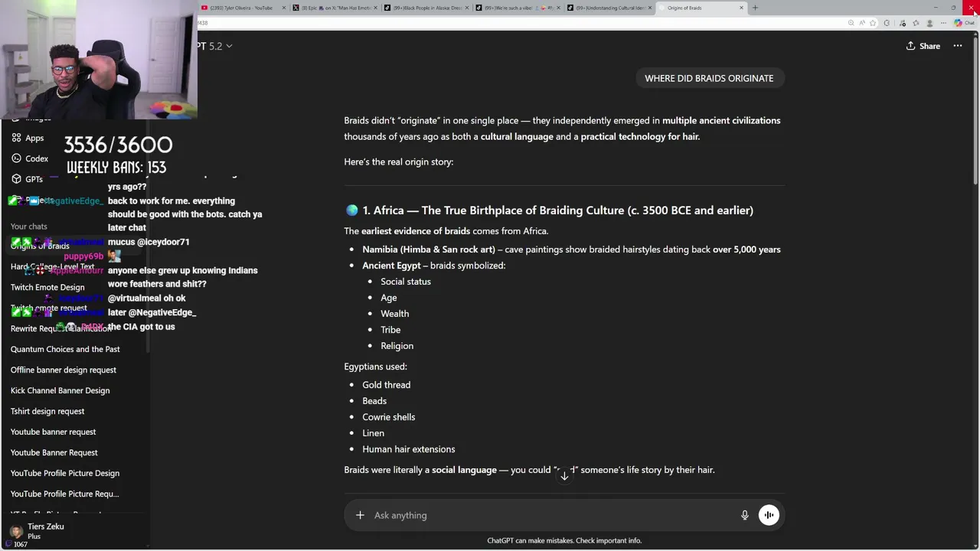980x551 pixels.
Task: Click the Namibia (Himba & San rock art) text
Action: [x=429, y=249]
